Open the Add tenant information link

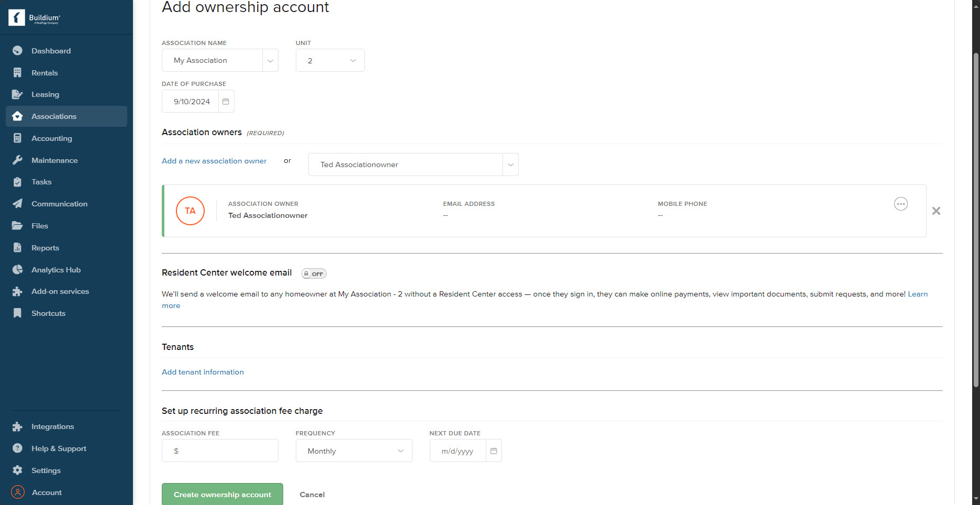[x=203, y=372]
